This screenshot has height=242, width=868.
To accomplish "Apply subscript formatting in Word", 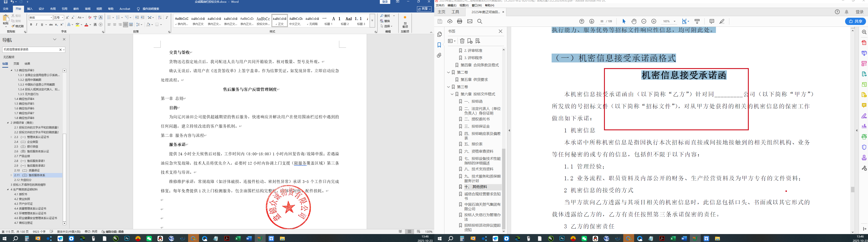I will [x=57, y=25].
